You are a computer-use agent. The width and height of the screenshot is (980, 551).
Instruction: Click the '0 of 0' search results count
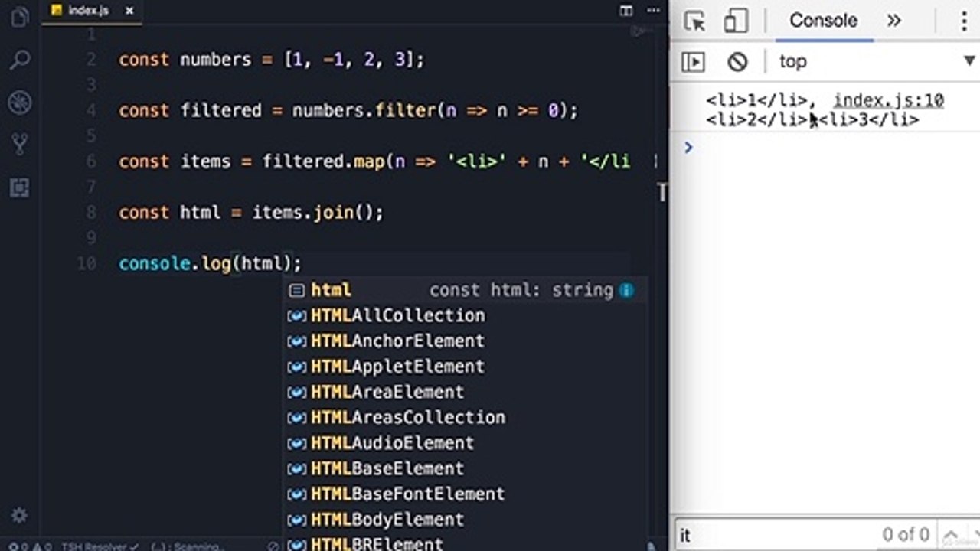906,535
